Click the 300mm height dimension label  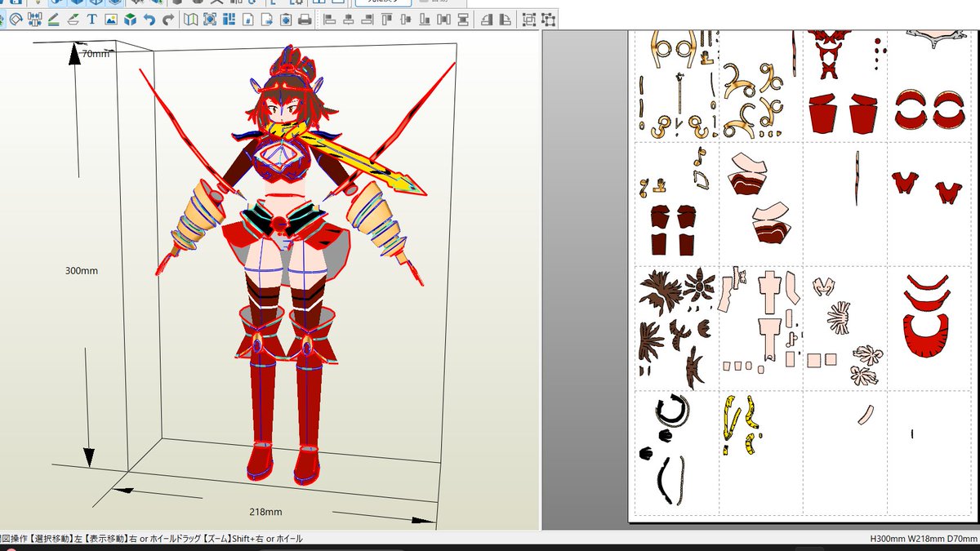81,270
